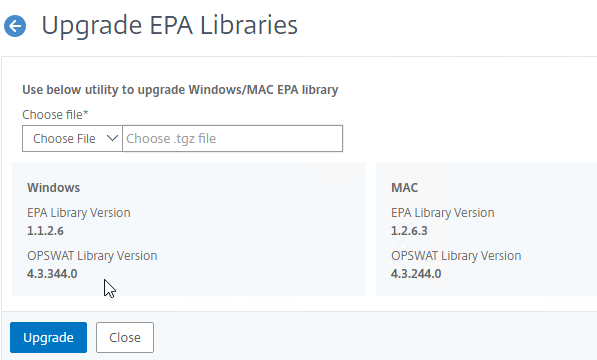Click the MAC section heading

point(404,188)
